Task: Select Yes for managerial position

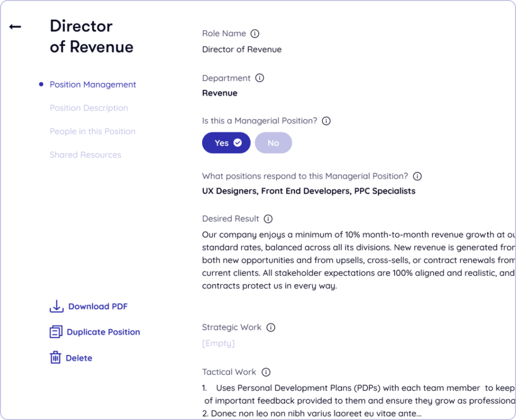Action: tap(226, 143)
